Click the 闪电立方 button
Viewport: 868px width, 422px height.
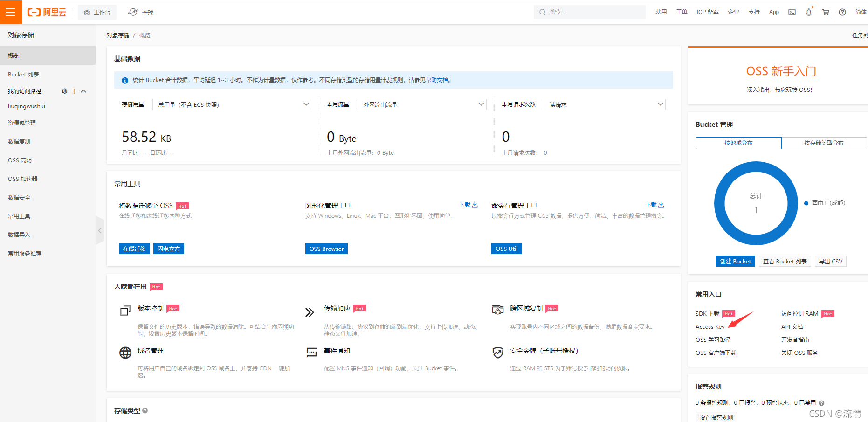pos(169,249)
